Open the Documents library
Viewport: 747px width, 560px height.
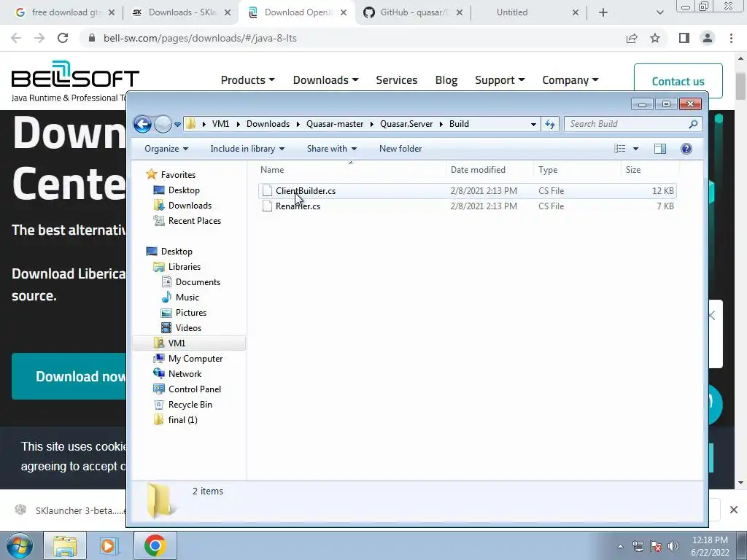[198, 282]
